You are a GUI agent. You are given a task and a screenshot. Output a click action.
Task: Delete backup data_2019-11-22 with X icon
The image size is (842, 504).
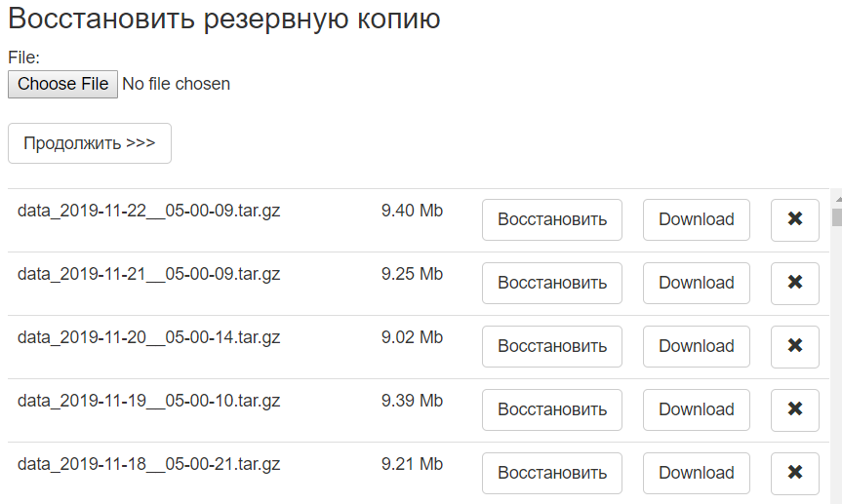pos(794,219)
